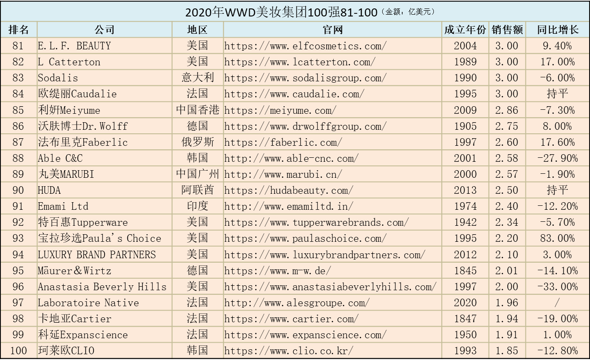The height and width of the screenshot is (364, 590).
Task: Click the 同比增长 header cell
Action: click(557, 30)
